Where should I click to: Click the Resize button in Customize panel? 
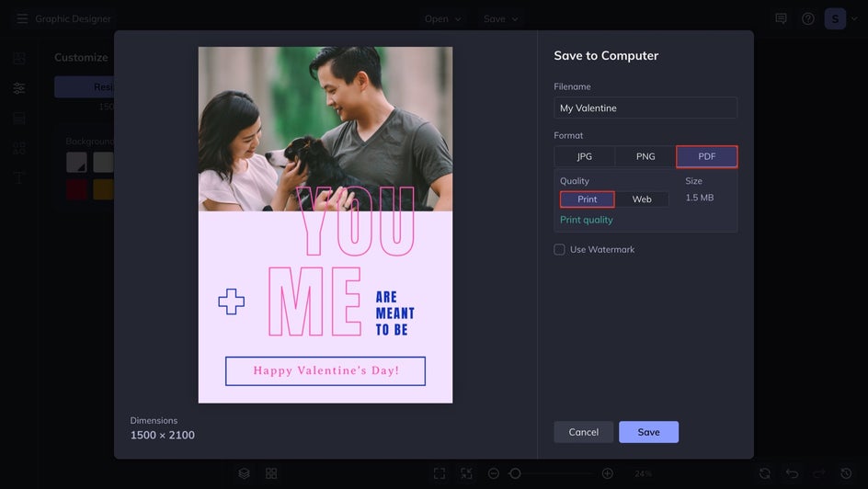(85, 86)
